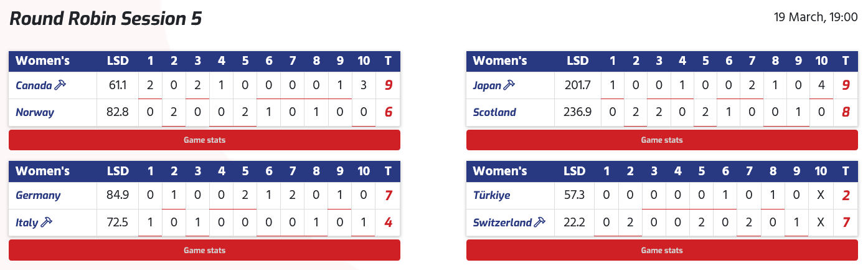868x270 pixels.
Task: Click the LSD header in Germany-Italy table
Action: pos(117,171)
